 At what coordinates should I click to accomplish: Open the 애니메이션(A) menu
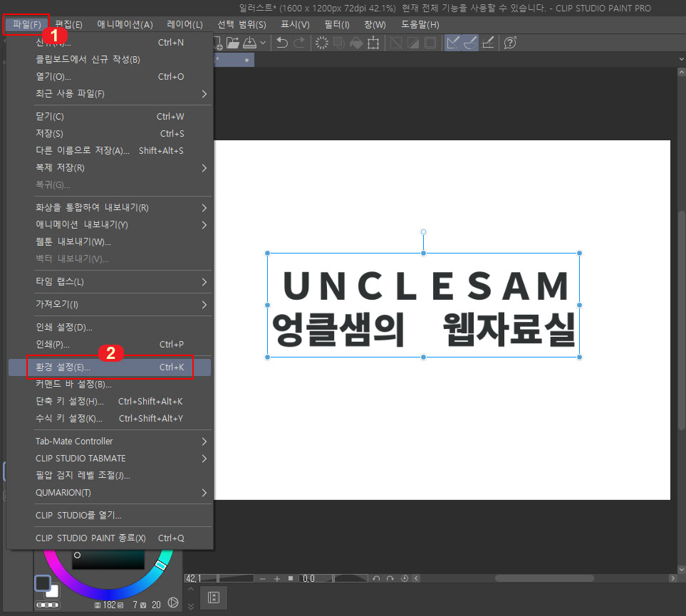(125, 24)
